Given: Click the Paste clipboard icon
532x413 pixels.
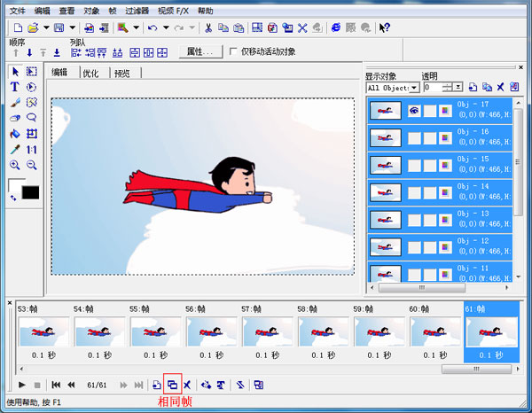Looking at the screenshot, I should [x=239, y=27].
